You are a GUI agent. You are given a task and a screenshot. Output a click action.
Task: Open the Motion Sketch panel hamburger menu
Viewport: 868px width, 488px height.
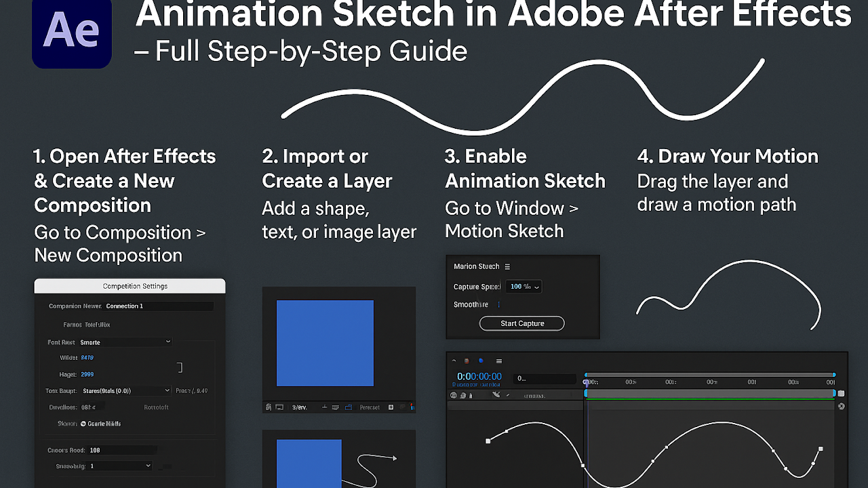(x=507, y=267)
